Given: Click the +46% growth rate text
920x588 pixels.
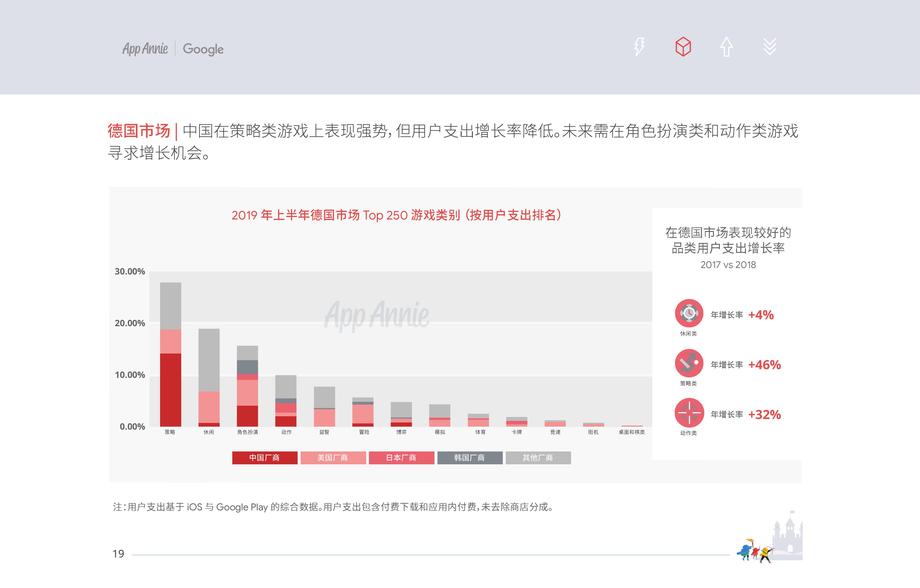Looking at the screenshot, I should pyautogui.click(x=764, y=365).
